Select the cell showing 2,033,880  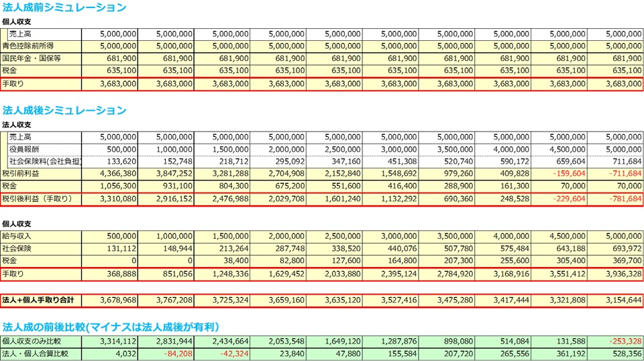click(x=334, y=274)
